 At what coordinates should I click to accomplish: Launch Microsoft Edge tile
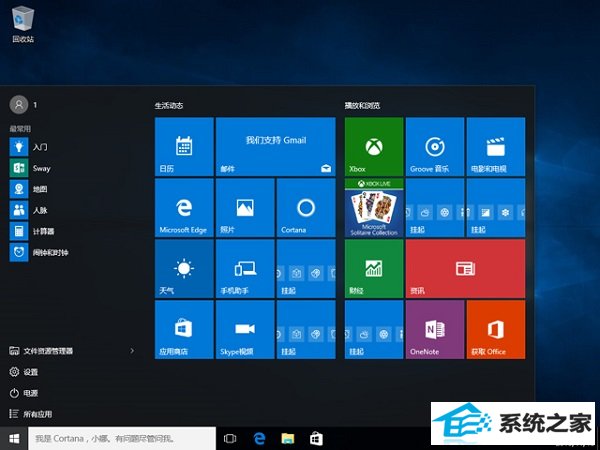pyautogui.click(x=184, y=208)
